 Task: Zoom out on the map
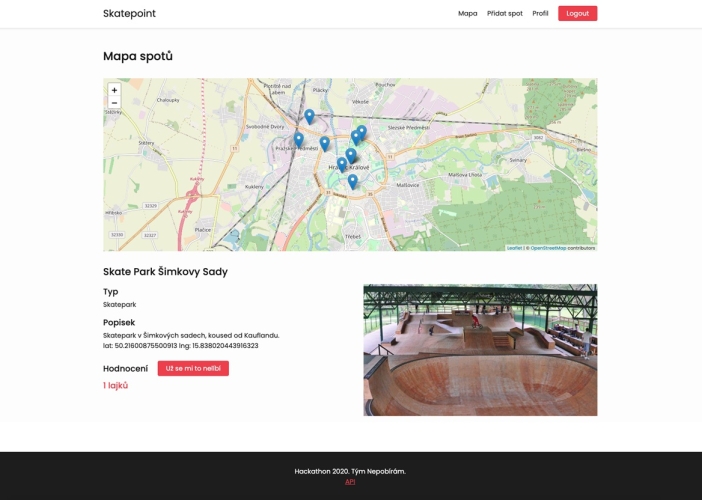tap(114, 102)
